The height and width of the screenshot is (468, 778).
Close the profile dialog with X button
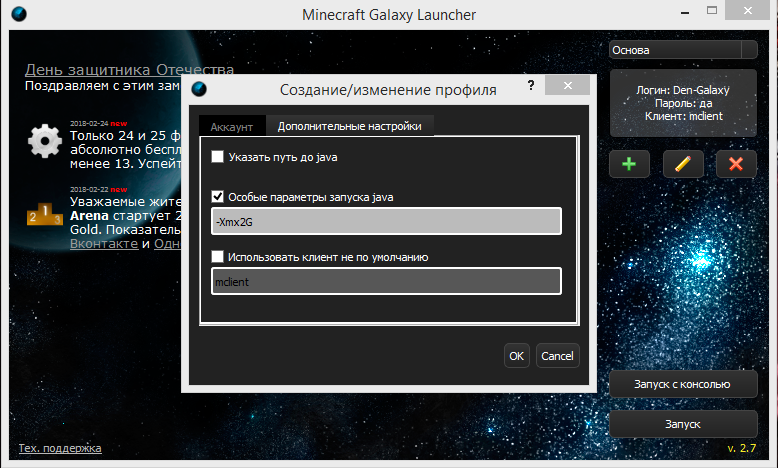567,87
